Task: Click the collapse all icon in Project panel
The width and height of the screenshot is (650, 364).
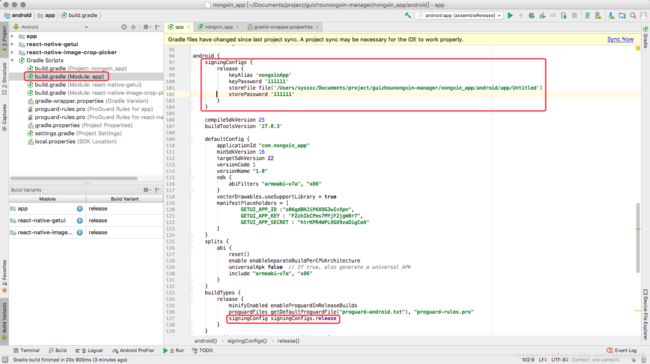Action: coord(133,27)
